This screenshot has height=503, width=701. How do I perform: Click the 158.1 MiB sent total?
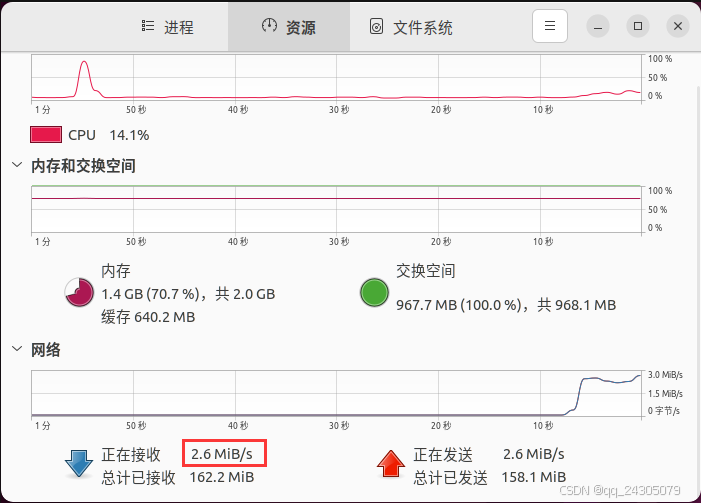(x=534, y=477)
